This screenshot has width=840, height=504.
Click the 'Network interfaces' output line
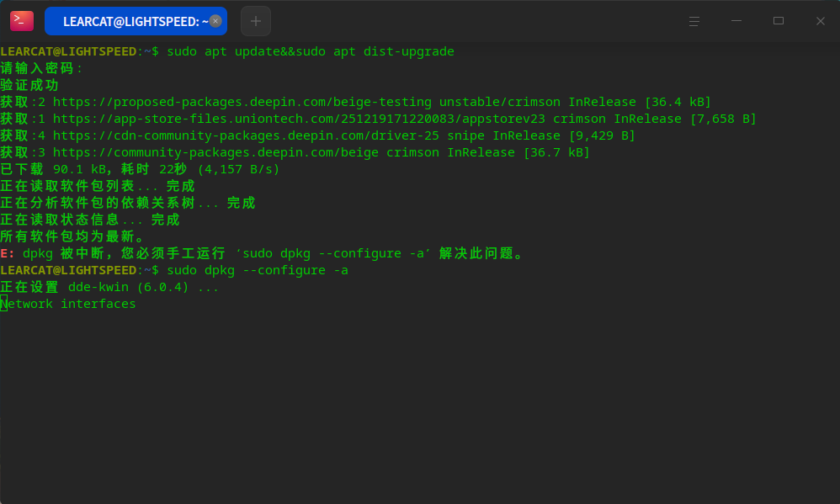pyautogui.click(x=68, y=304)
